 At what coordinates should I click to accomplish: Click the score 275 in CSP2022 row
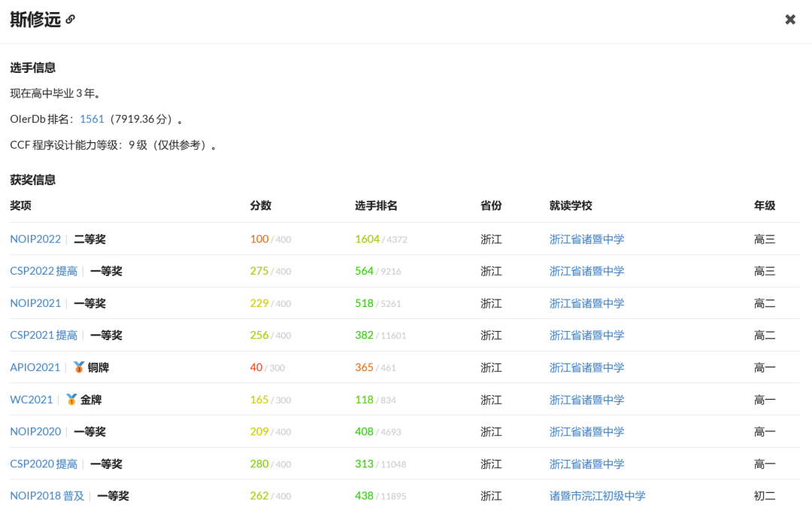click(259, 271)
